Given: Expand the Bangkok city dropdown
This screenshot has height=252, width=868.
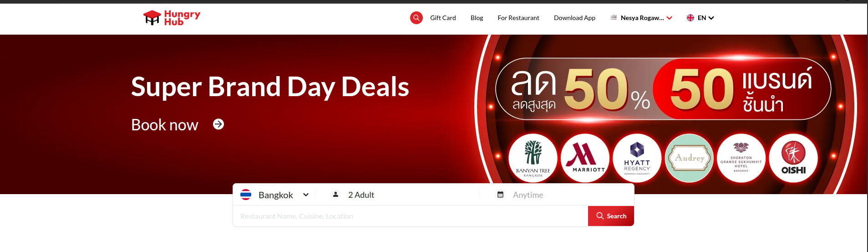Looking at the screenshot, I should (x=275, y=195).
